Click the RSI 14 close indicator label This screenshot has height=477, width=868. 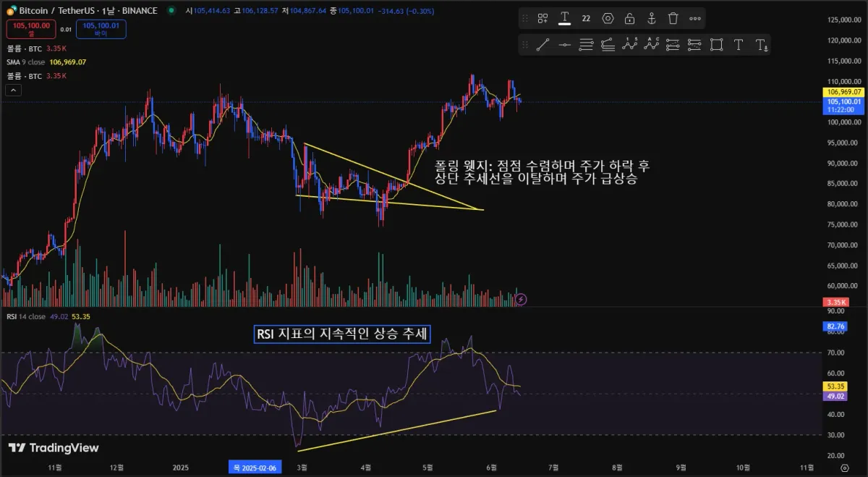[26, 316]
